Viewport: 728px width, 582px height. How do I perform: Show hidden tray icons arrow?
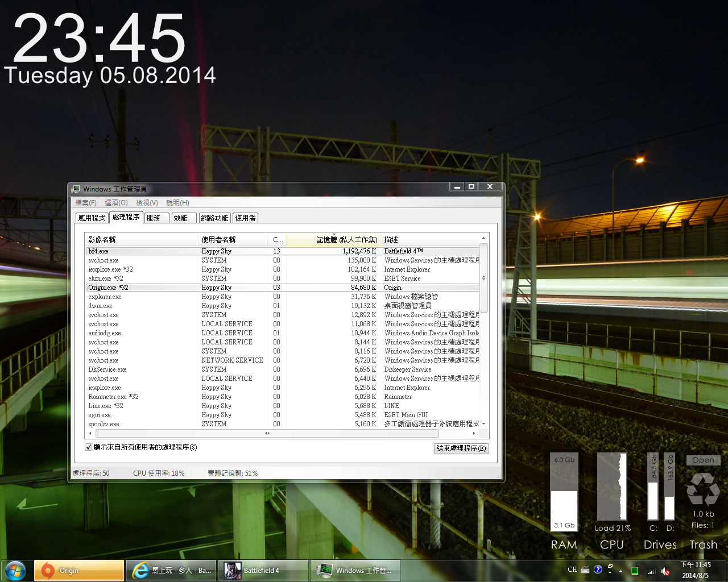coord(621,571)
